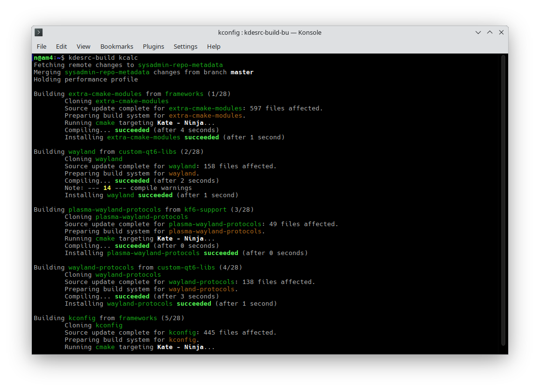
Task: Click the window title 'kconfig : kdesrc-build-bu — Konsole'
Action: click(x=270, y=32)
